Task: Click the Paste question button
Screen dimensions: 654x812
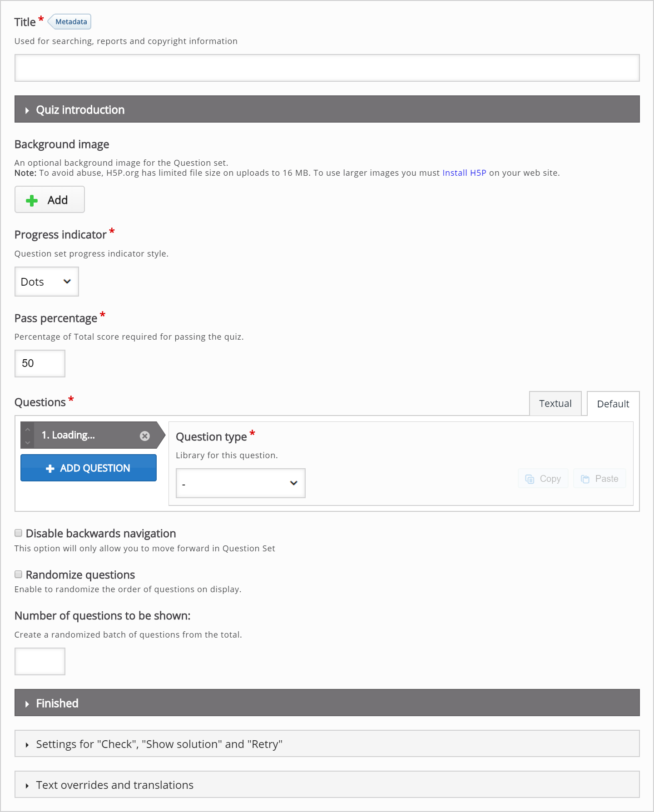Action: click(x=599, y=479)
